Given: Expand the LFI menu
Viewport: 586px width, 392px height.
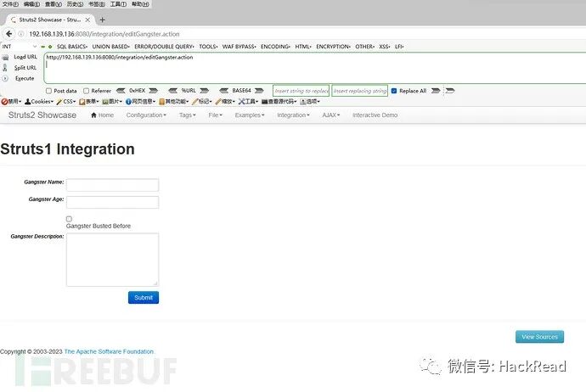Looking at the screenshot, I should tap(399, 47).
